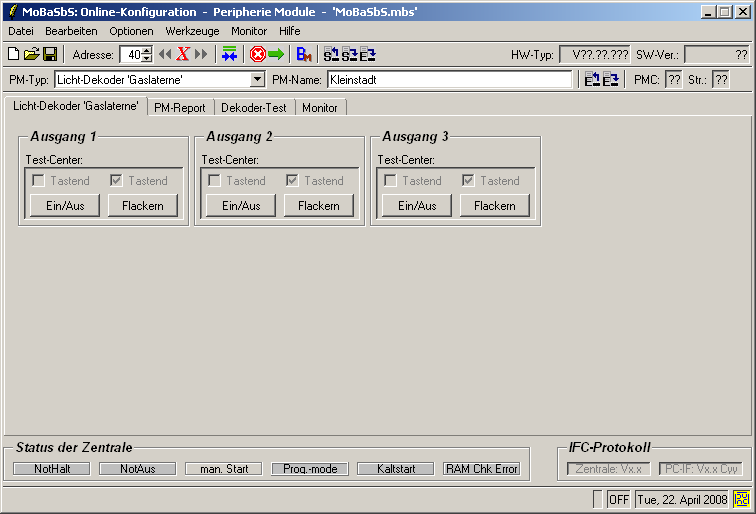Click the red stop circle icon
756x514 pixels.
[257, 54]
